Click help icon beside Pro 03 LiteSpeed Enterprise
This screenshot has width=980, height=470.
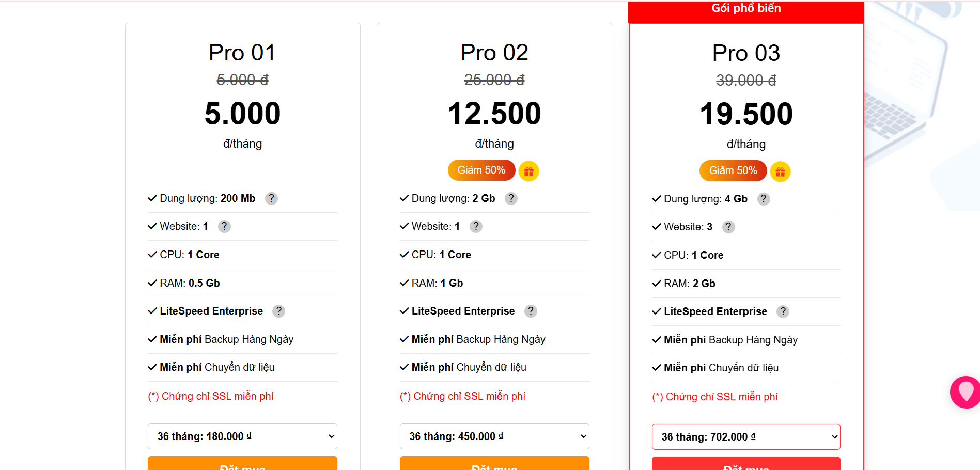point(783,311)
